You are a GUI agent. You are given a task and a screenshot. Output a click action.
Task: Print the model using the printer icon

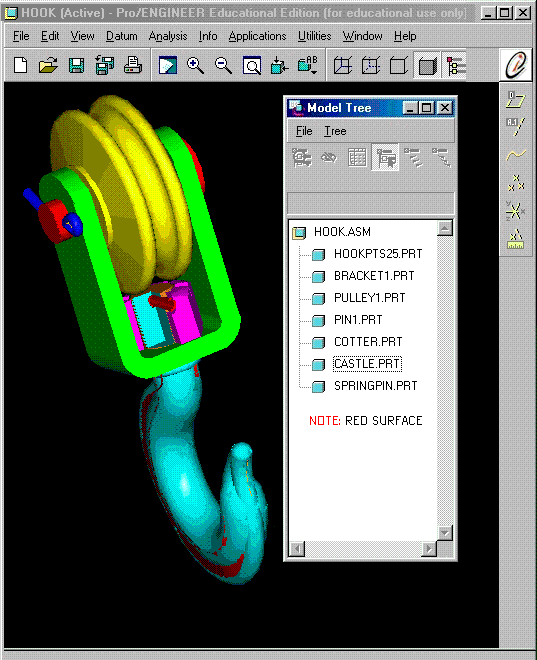point(133,65)
